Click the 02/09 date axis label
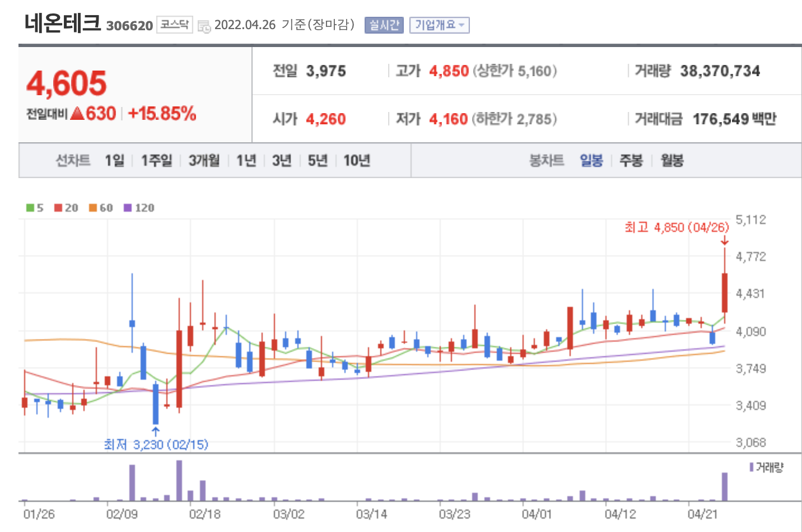Image resolution: width=802 pixels, height=532 pixels. [122, 514]
